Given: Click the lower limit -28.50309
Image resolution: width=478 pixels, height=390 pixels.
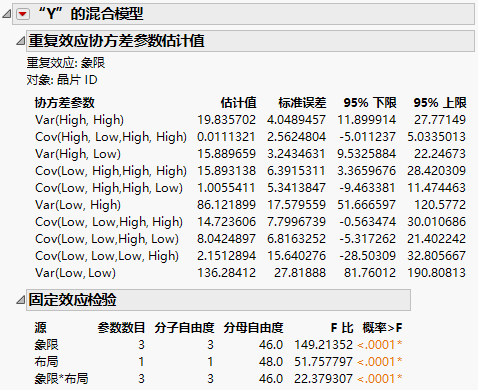Looking at the screenshot, I should coord(368,256).
